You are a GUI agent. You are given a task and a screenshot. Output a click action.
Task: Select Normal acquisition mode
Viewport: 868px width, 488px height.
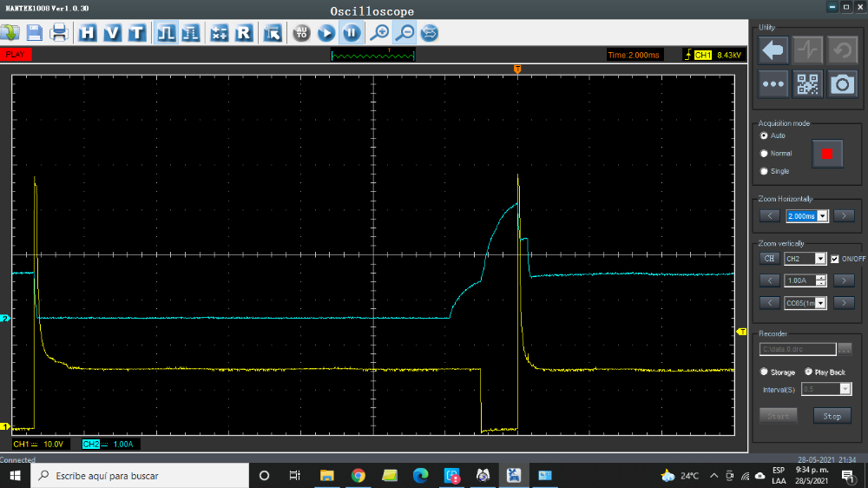coord(764,154)
